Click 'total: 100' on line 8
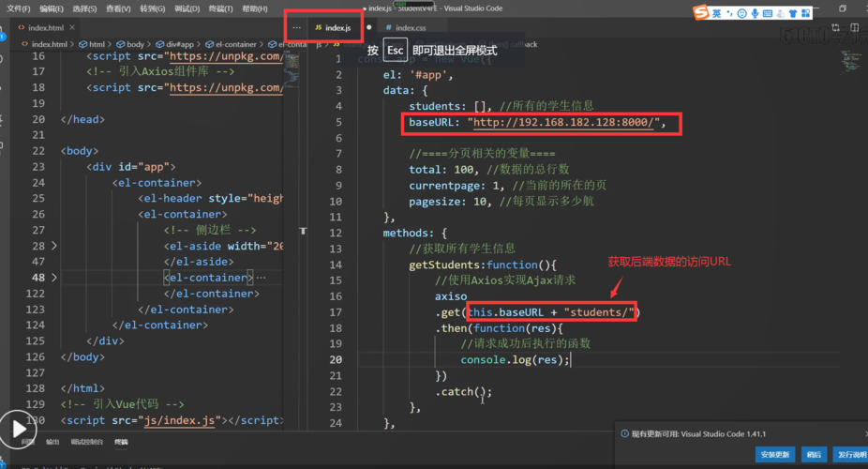The width and height of the screenshot is (868, 469). click(x=441, y=170)
